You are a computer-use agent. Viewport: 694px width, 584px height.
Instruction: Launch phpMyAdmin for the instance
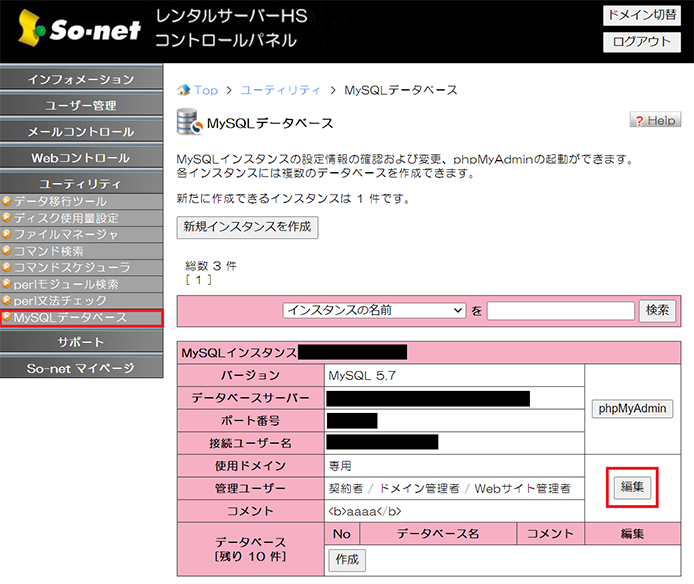(634, 409)
